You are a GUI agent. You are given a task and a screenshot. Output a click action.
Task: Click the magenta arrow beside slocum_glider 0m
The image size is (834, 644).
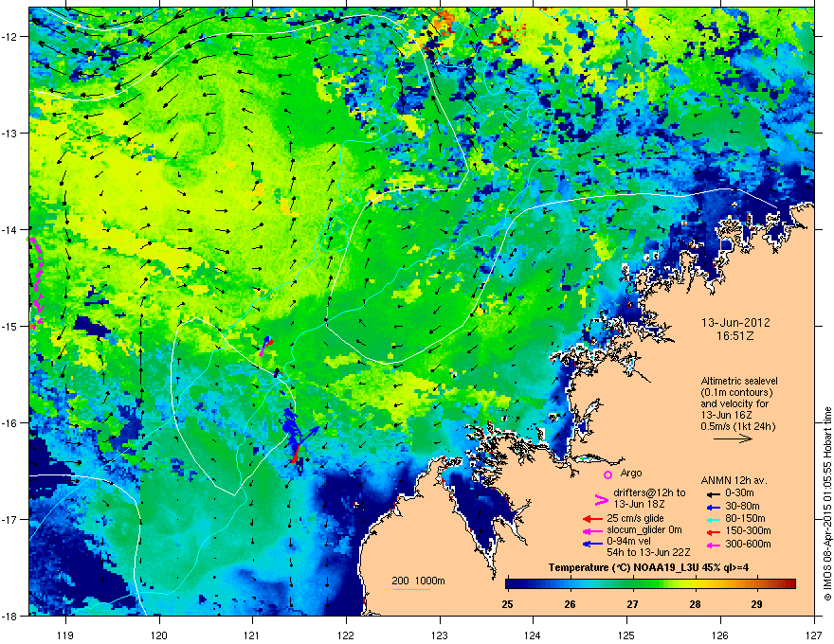point(592,530)
